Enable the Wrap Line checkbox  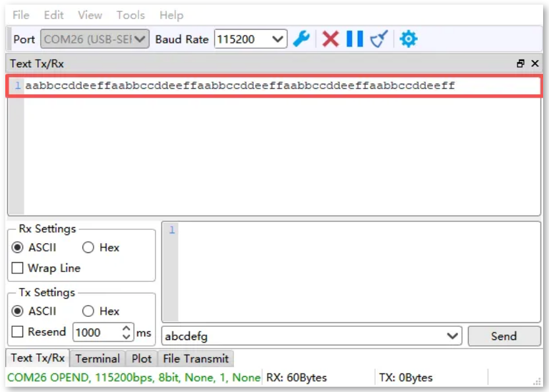(x=17, y=268)
